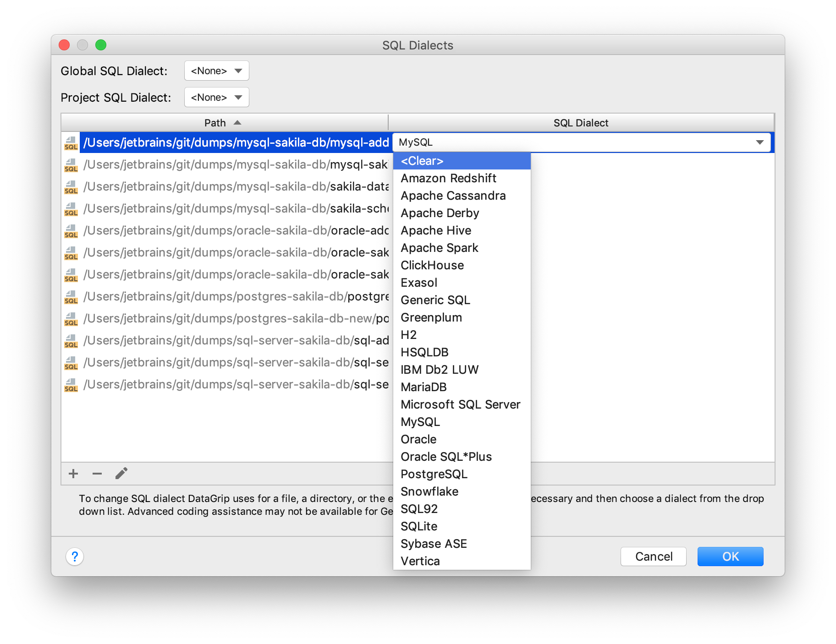Select the mysql-sakila-db/sakila-sch path row

tap(236, 208)
